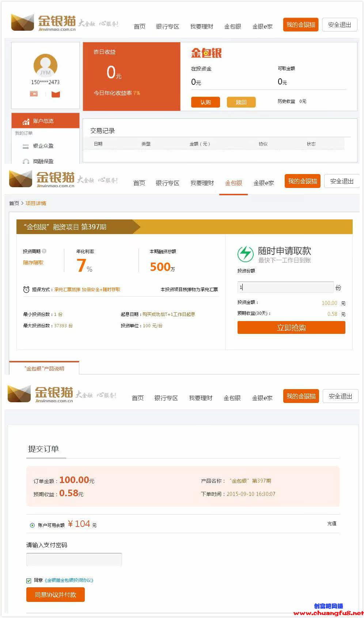Open 首页 in the 提交订单 page navigation

tap(138, 398)
